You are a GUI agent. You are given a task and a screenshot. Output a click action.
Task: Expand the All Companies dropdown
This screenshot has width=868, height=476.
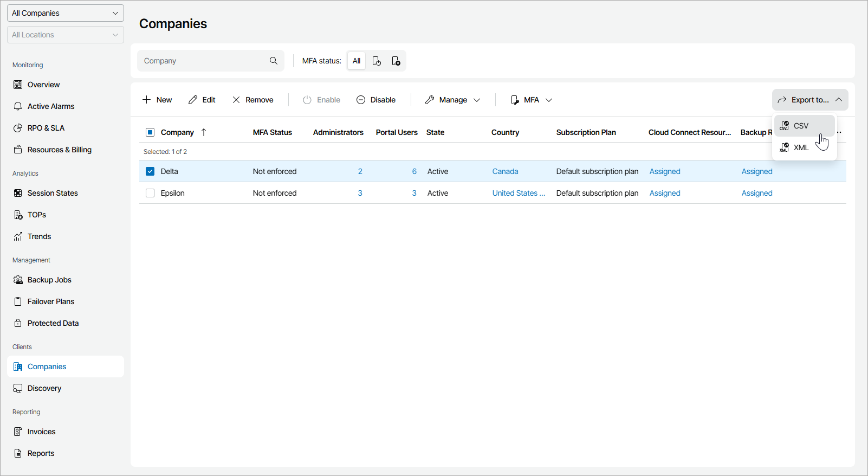pyautogui.click(x=66, y=13)
